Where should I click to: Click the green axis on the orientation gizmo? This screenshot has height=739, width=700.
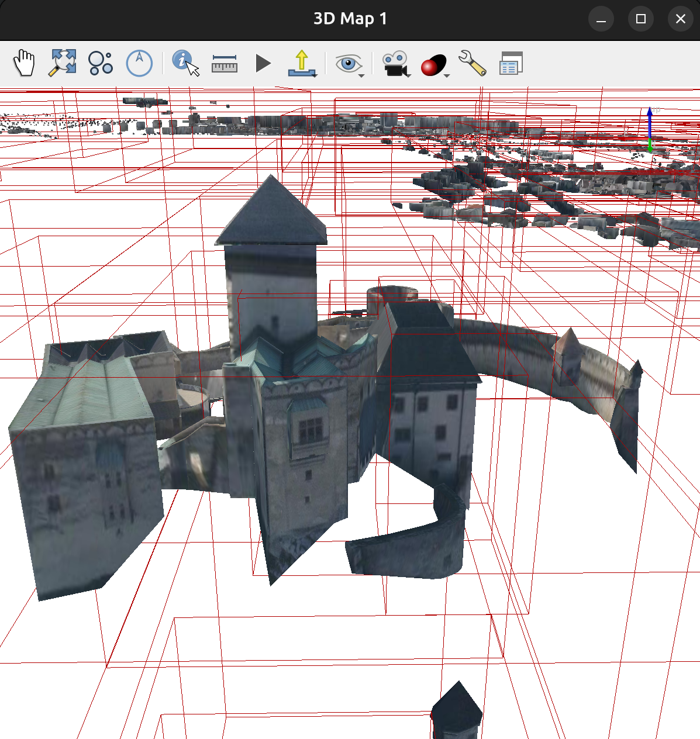point(650,144)
